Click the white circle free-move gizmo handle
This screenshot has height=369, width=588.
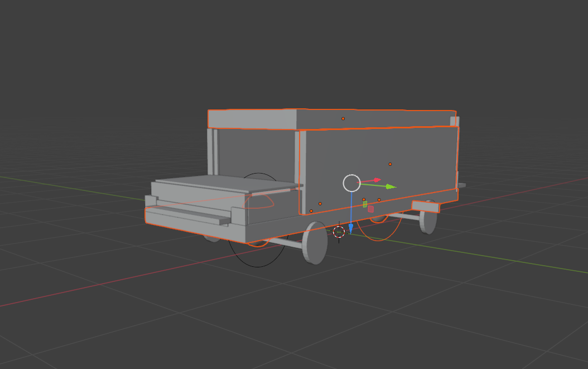352,183
